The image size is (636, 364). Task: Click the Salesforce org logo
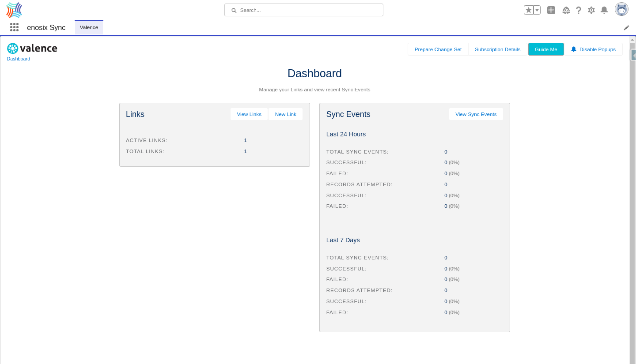[14, 10]
